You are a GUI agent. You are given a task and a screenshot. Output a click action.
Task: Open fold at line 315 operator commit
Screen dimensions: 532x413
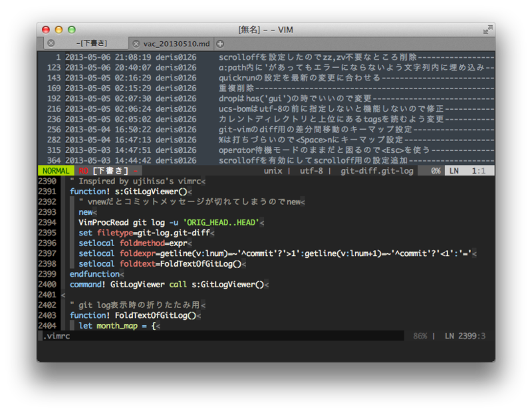(266, 150)
